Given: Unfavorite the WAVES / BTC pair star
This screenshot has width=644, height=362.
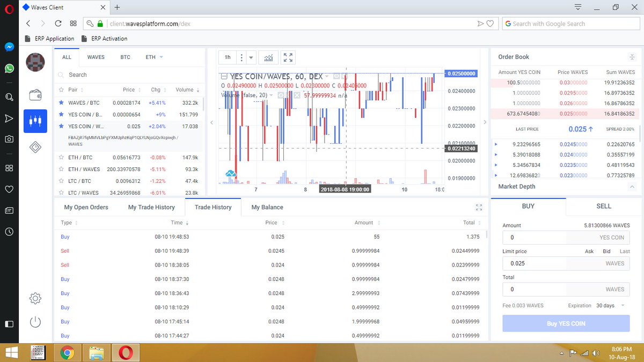Looking at the screenshot, I should point(61,102).
